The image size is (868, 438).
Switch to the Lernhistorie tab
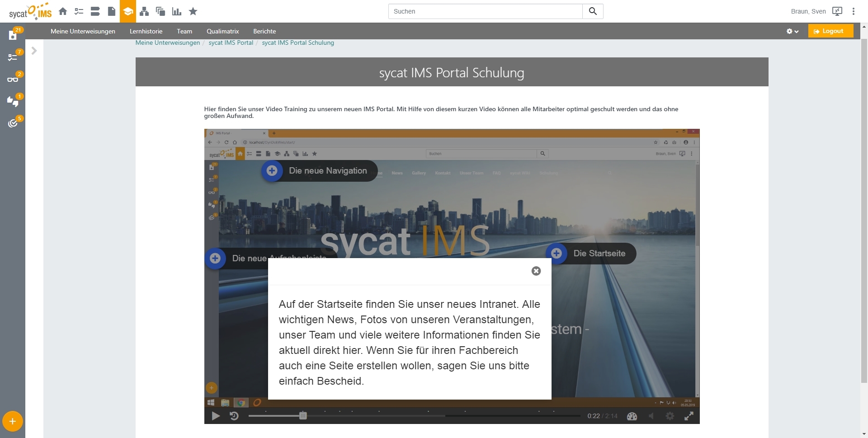tap(146, 31)
